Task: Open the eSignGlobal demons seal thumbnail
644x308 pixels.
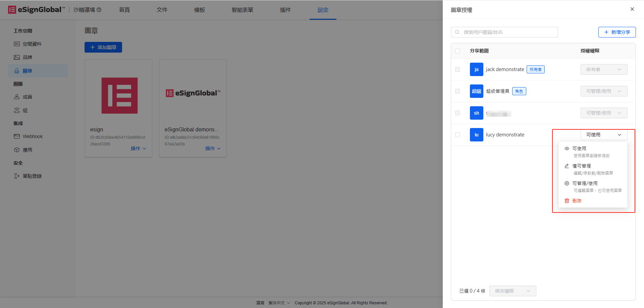Action: pos(193,93)
